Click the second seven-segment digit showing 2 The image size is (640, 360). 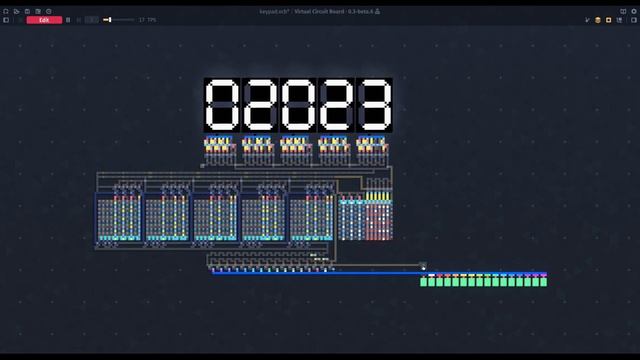point(260,105)
